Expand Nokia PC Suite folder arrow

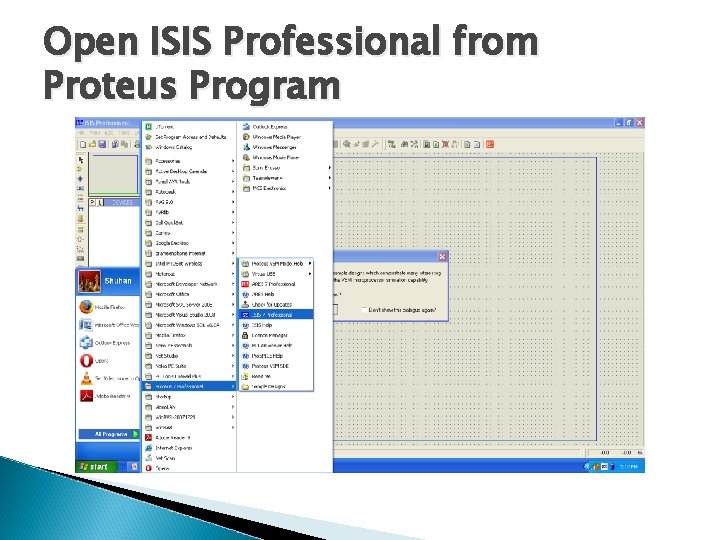(x=233, y=366)
